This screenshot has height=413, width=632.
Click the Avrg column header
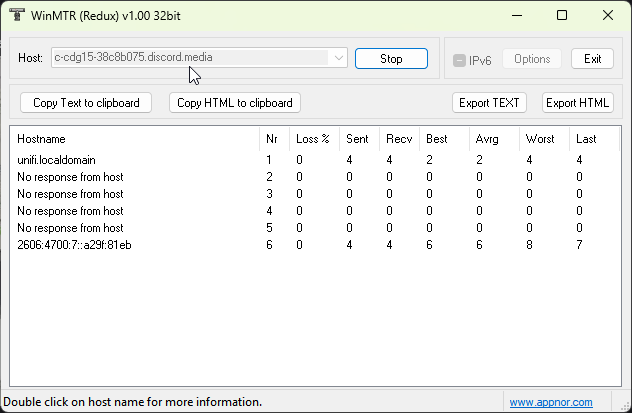495,139
